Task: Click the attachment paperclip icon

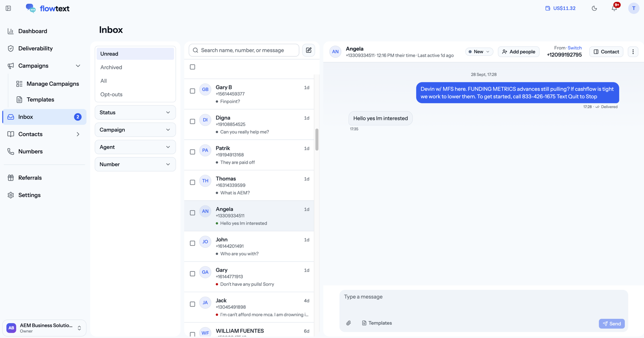Action: [349, 323]
